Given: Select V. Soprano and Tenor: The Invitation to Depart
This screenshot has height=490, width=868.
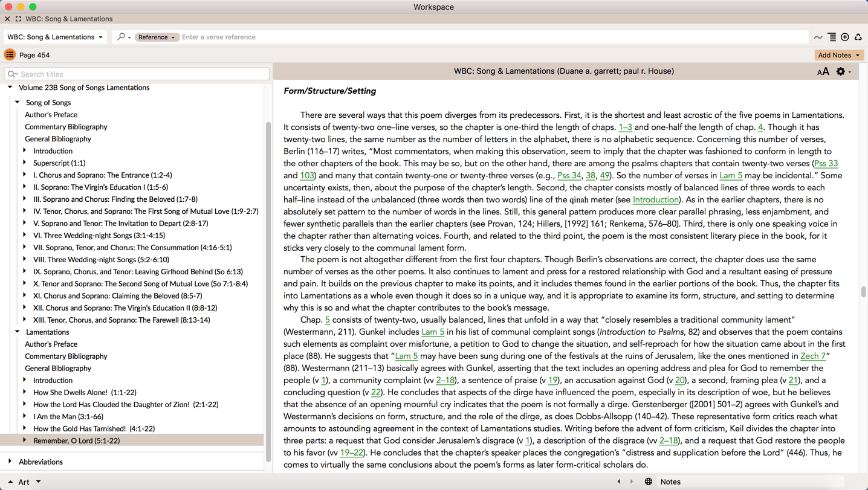Looking at the screenshot, I should point(121,224).
